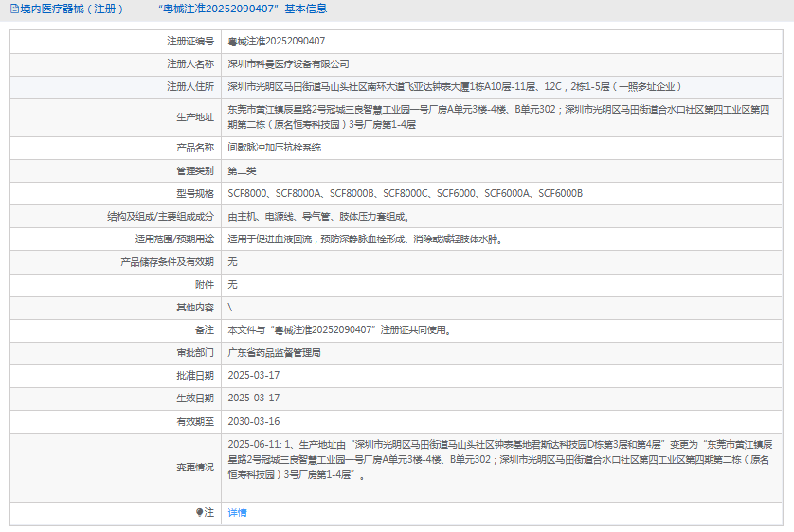Click the 变更情况 label

pos(195,468)
